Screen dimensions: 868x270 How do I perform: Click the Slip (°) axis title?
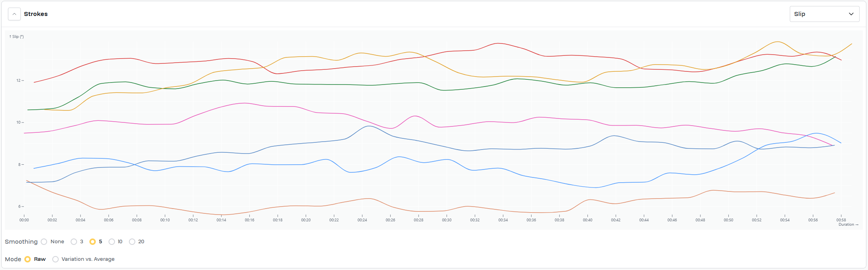[17, 37]
